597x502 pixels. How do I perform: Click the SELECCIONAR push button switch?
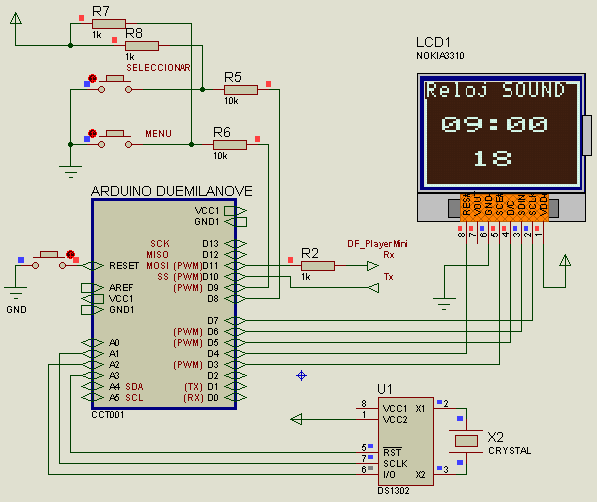115,85
